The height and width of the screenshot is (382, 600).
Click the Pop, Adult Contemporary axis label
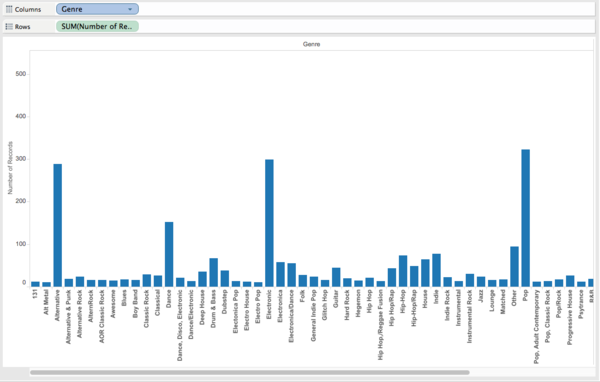point(536,326)
